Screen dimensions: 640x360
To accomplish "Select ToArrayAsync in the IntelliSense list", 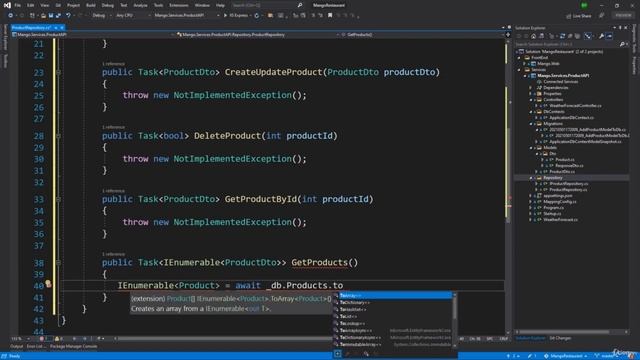I will (392, 330).
